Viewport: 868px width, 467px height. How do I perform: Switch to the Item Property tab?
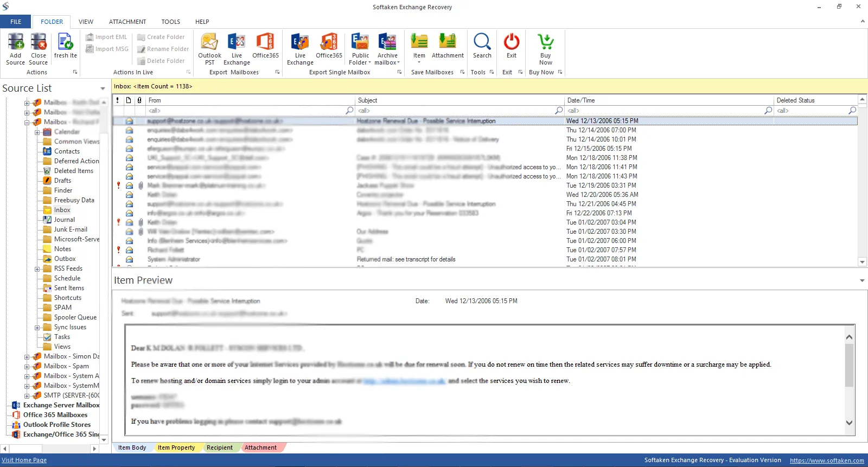[176, 447]
